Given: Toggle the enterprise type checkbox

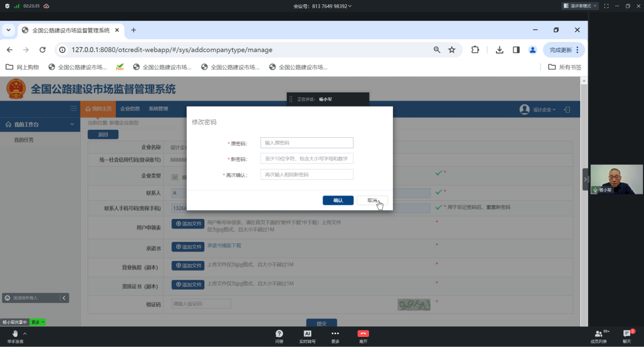Looking at the screenshot, I should tap(175, 177).
